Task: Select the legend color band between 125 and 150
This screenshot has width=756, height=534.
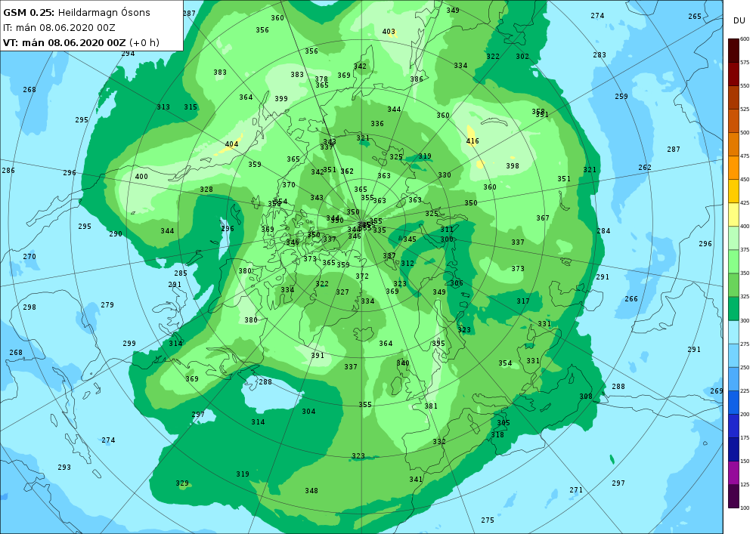Action: (733, 473)
